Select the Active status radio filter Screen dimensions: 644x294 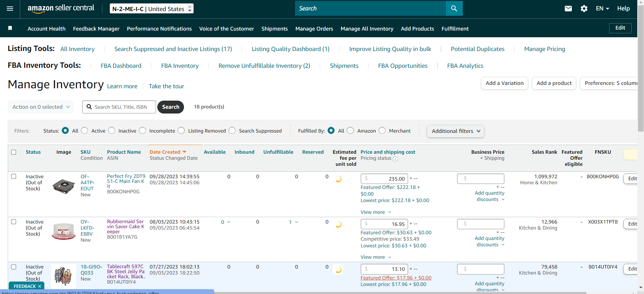[85, 131]
